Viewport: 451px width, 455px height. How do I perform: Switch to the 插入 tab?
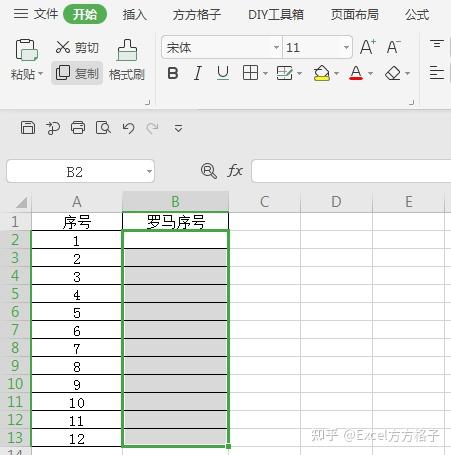[x=135, y=15]
